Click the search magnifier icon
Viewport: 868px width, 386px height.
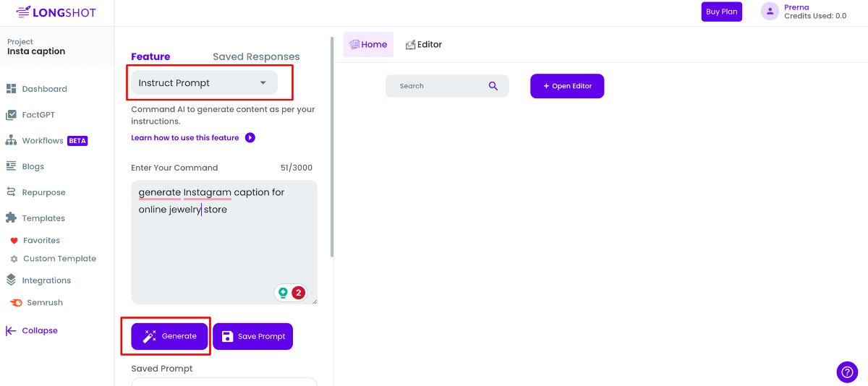pos(493,86)
